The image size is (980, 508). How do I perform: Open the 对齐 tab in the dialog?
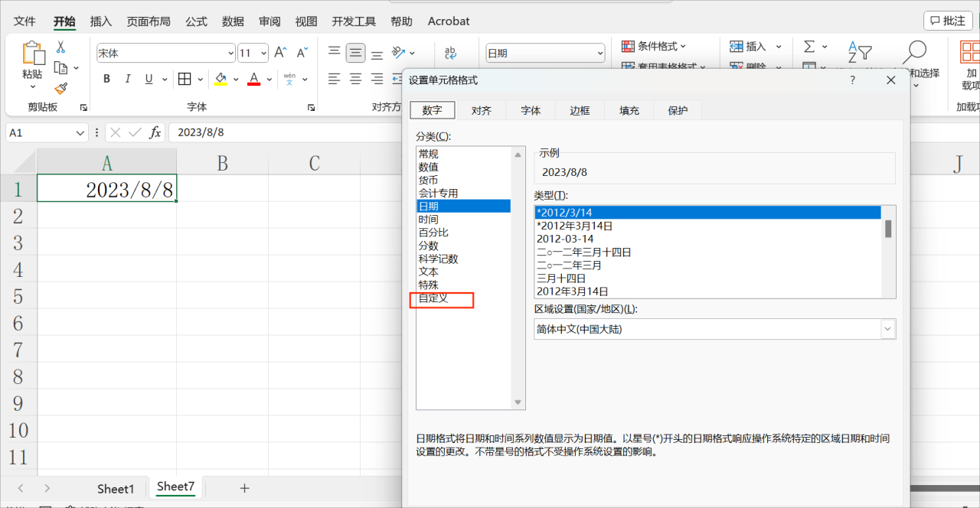(x=482, y=110)
